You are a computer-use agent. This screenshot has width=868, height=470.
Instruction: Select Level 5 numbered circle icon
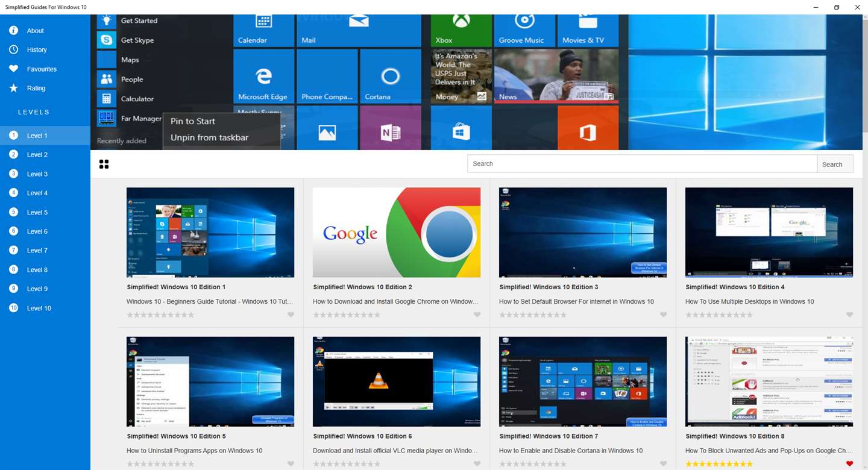coord(13,212)
